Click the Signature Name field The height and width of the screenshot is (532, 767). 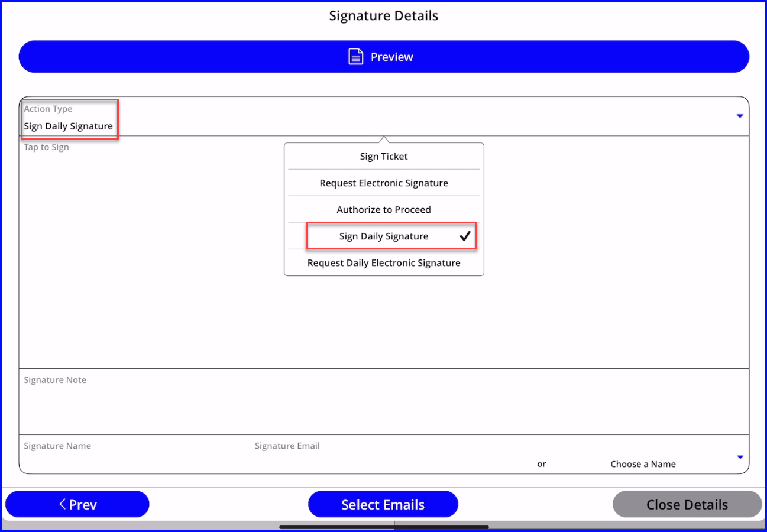click(x=135, y=455)
